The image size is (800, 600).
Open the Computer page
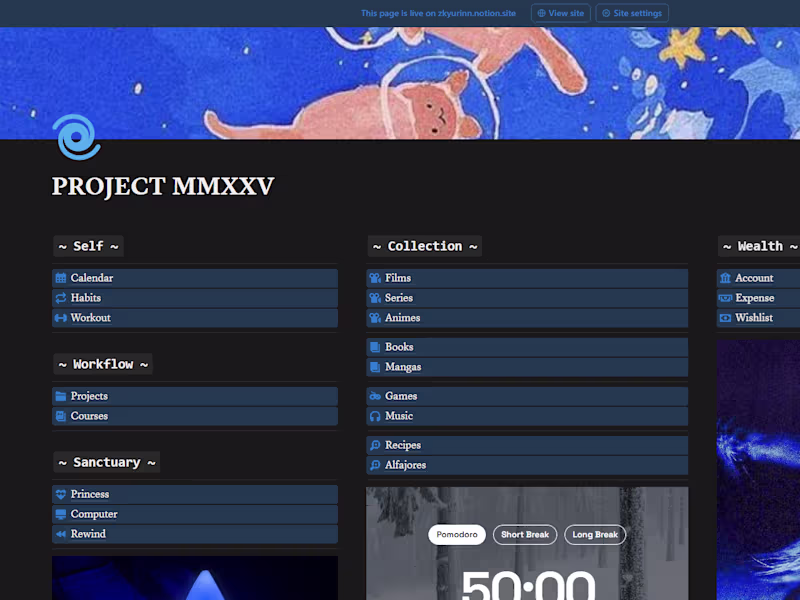[x=195, y=514]
